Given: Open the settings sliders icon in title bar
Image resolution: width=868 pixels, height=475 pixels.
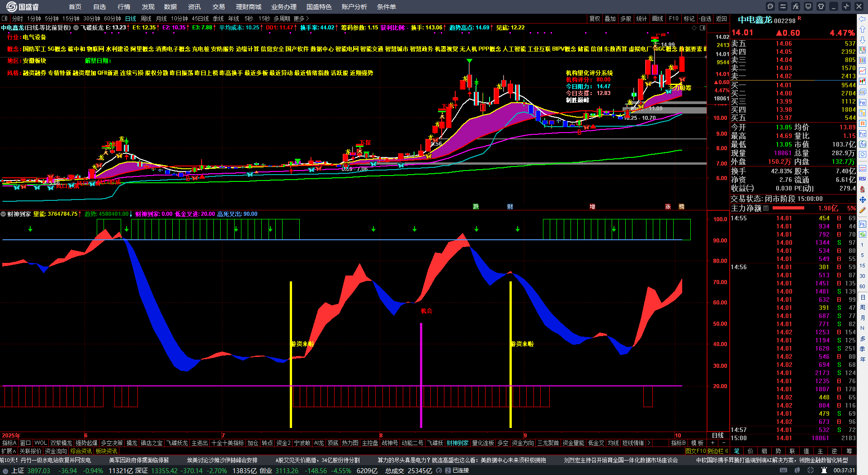Looking at the screenshot, I should pos(783,6).
